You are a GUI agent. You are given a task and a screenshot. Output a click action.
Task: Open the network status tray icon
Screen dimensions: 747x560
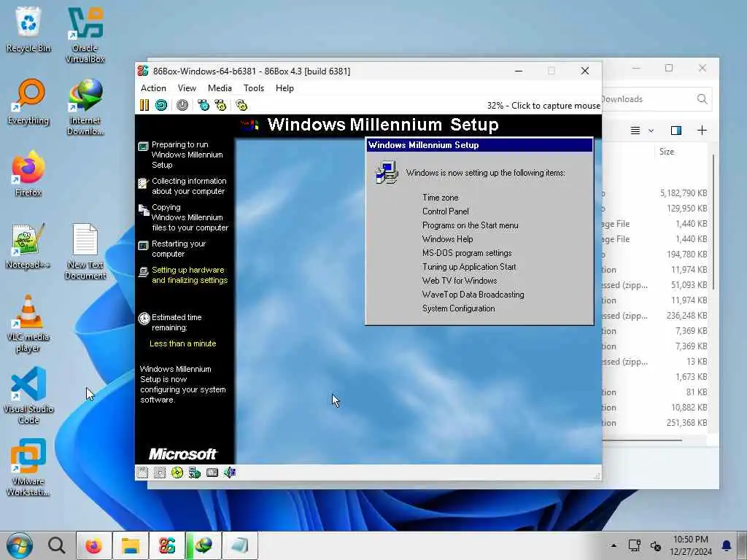(634, 545)
